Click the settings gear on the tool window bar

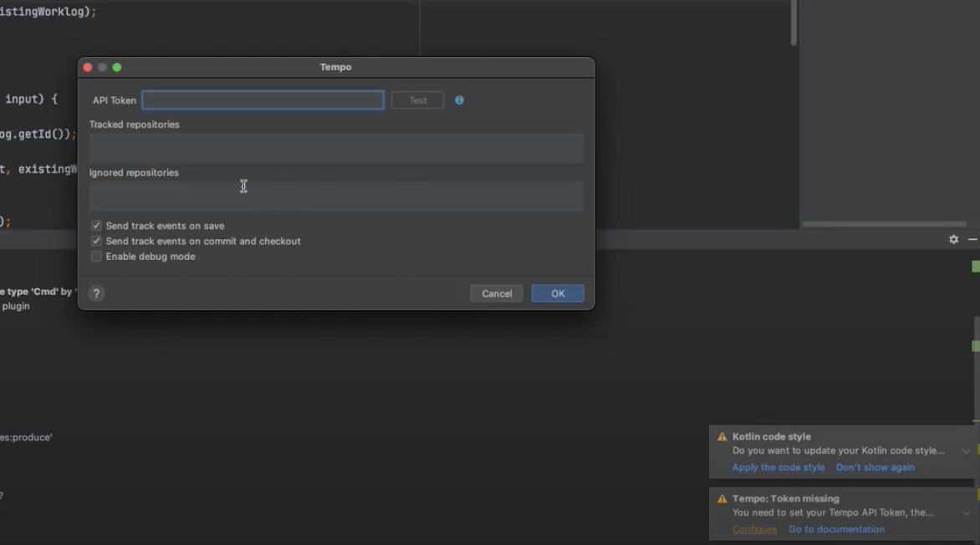pos(952,239)
